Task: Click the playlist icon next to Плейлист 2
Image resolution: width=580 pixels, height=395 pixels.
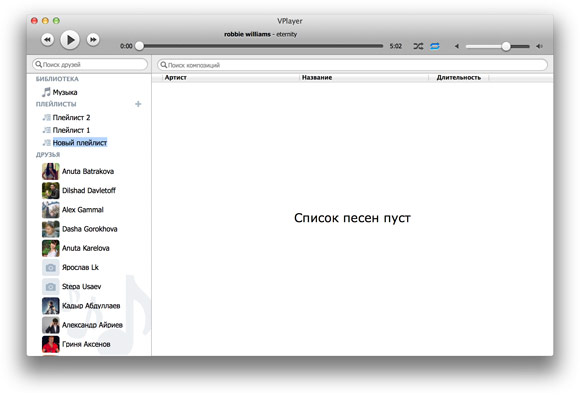Action: tap(46, 118)
